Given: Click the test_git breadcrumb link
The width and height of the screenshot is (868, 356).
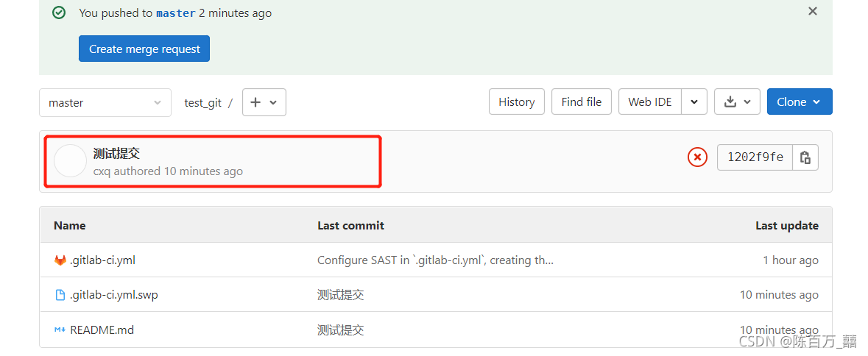Looking at the screenshot, I should pyautogui.click(x=202, y=103).
